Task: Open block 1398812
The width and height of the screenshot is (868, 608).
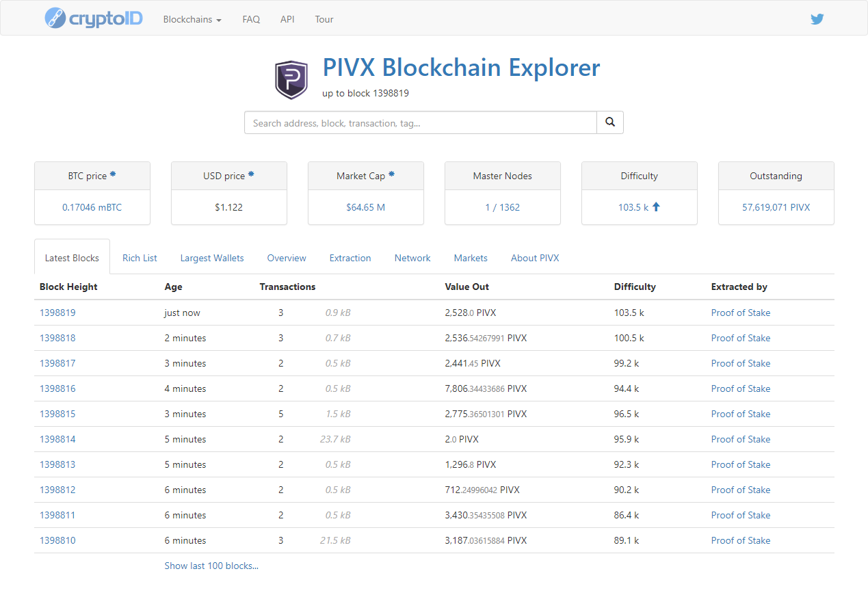Action: coord(57,490)
